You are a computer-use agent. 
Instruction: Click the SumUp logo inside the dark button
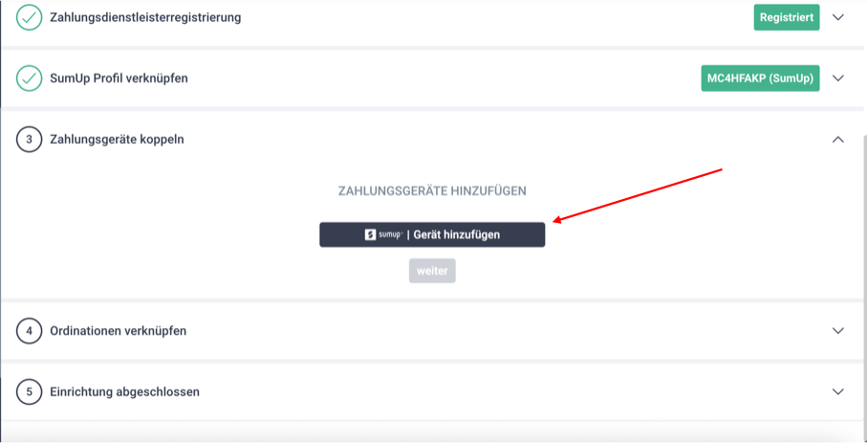(383, 235)
